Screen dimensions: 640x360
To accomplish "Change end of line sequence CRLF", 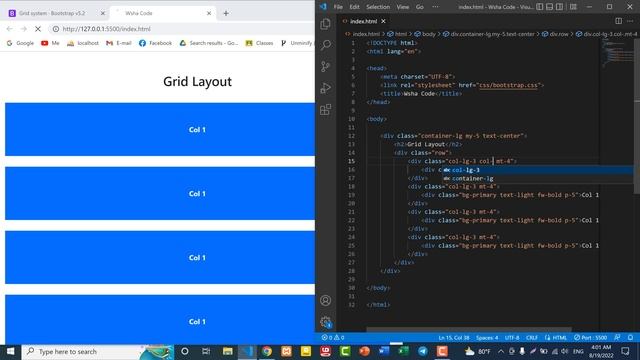I will coord(531,338).
